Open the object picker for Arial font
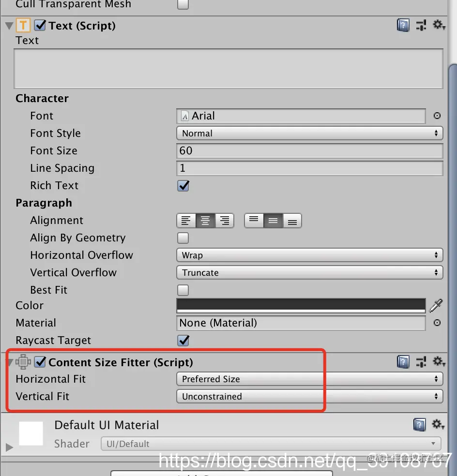The image size is (457, 476). coord(437,116)
